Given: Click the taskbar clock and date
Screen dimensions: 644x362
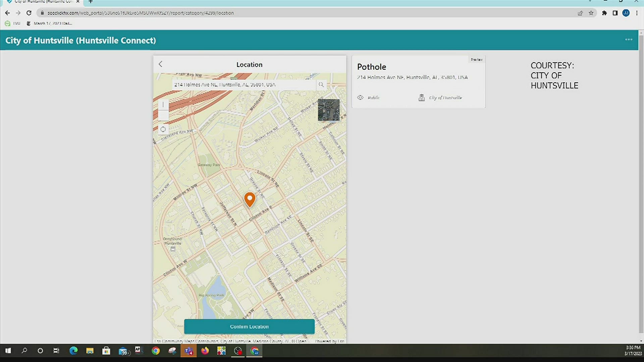Looking at the screenshot, I should tap(633, 351).
